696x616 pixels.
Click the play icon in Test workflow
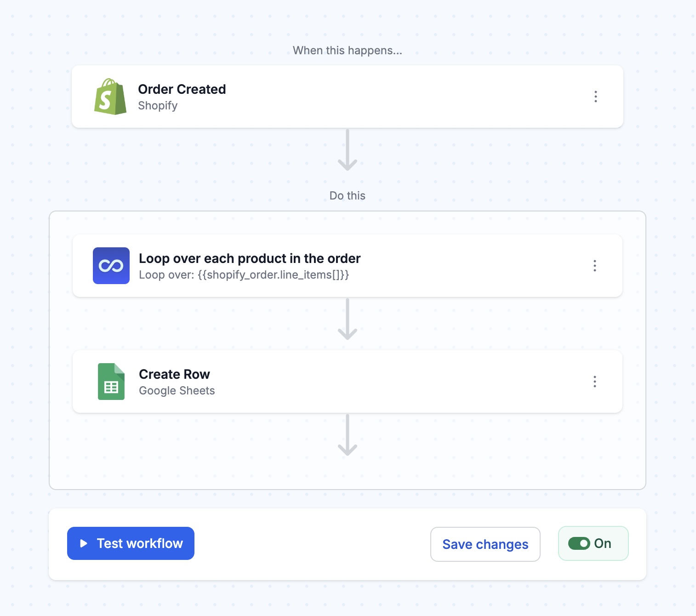click(x=84, y=543)
